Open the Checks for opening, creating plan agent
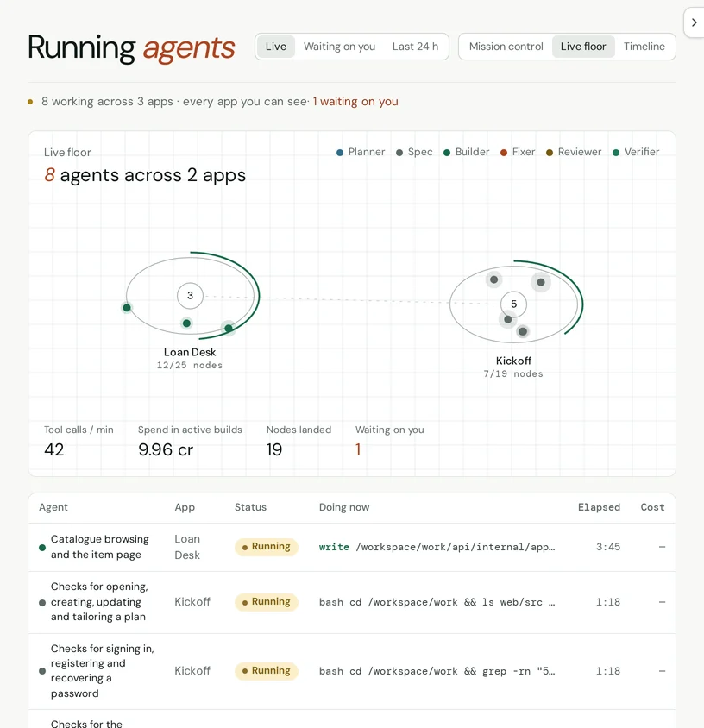704x728 pixels. click(x=99, y=602)
